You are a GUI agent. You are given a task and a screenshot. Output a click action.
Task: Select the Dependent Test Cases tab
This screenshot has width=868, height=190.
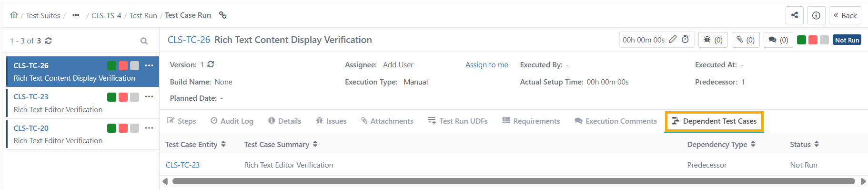click(714, 121)
